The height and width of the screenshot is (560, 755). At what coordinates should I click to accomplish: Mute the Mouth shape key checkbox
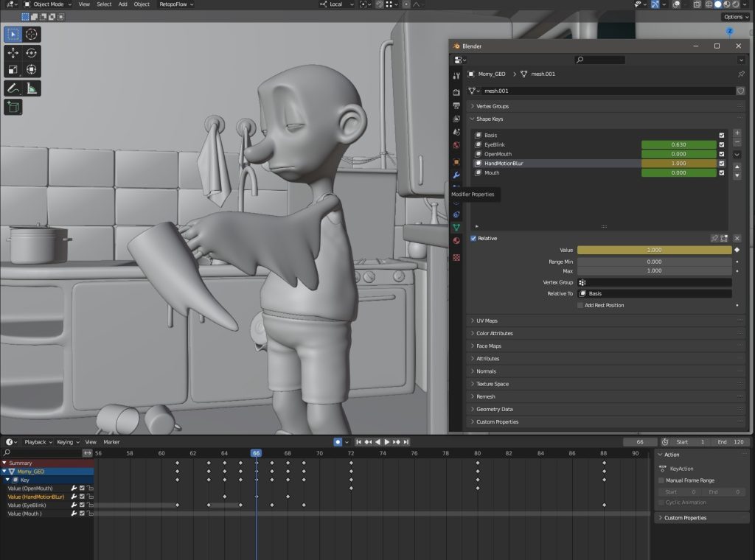721,172
